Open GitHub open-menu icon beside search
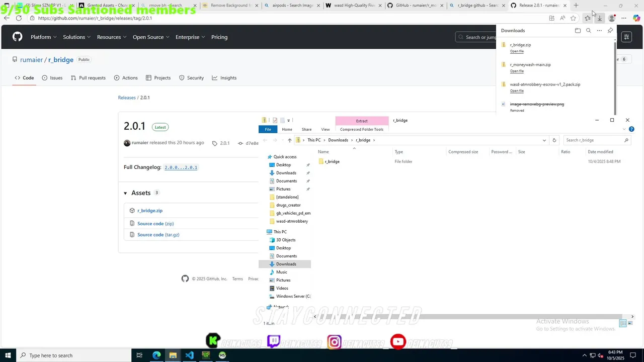Image resolution: width=644 pixels, height=362 pixels. [626, 37]
